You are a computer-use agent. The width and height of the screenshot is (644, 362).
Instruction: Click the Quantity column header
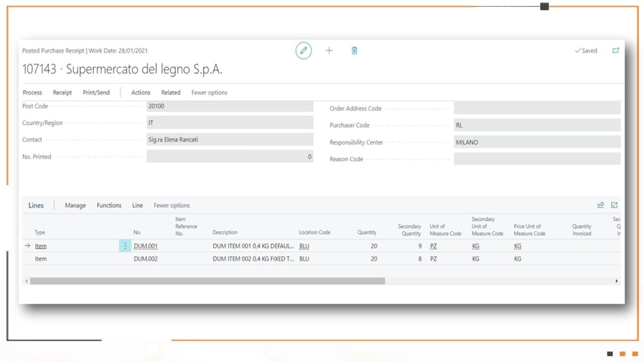tap(367, 232)
